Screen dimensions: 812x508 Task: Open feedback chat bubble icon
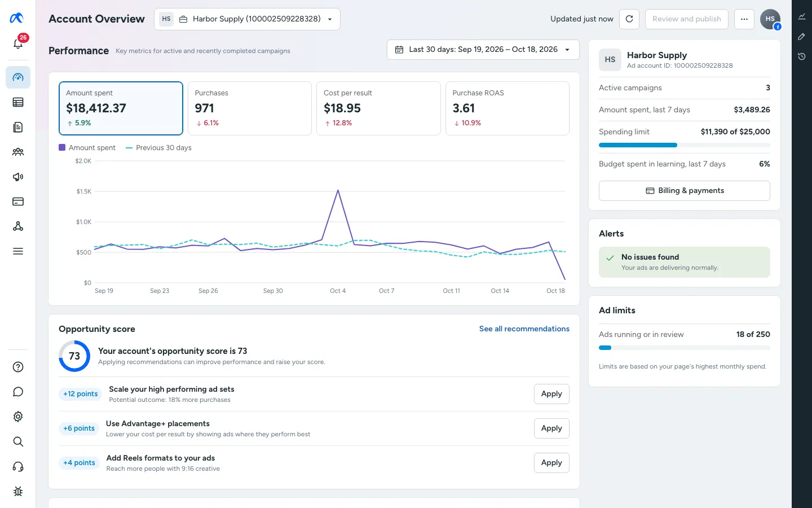(x=18, y=392)
